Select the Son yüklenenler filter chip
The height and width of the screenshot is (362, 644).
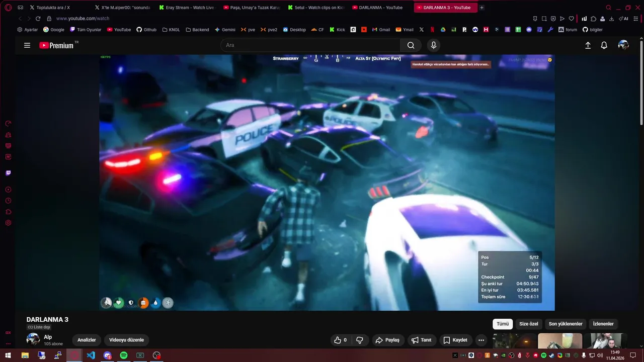coord(566,324)
